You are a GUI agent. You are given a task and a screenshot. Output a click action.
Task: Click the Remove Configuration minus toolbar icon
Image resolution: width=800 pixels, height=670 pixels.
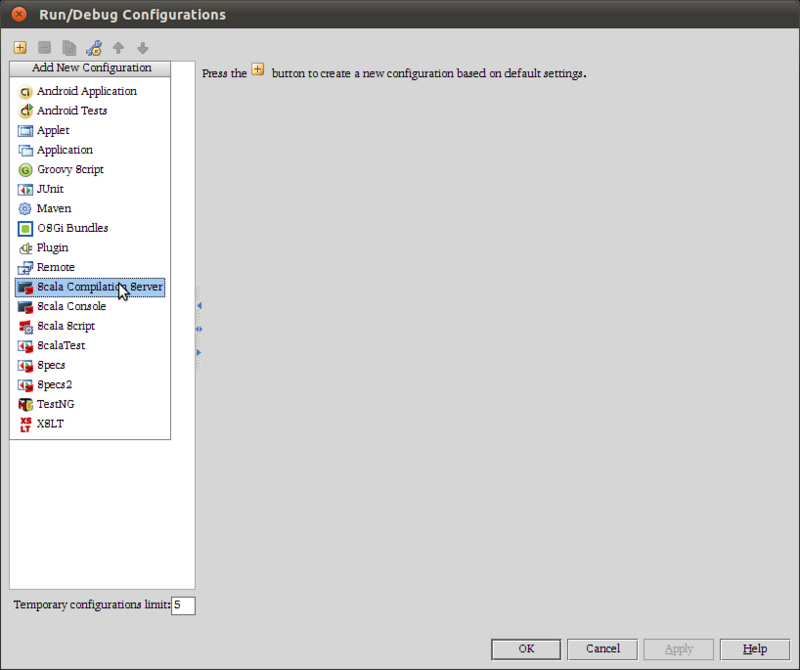[x=44, y=48]
